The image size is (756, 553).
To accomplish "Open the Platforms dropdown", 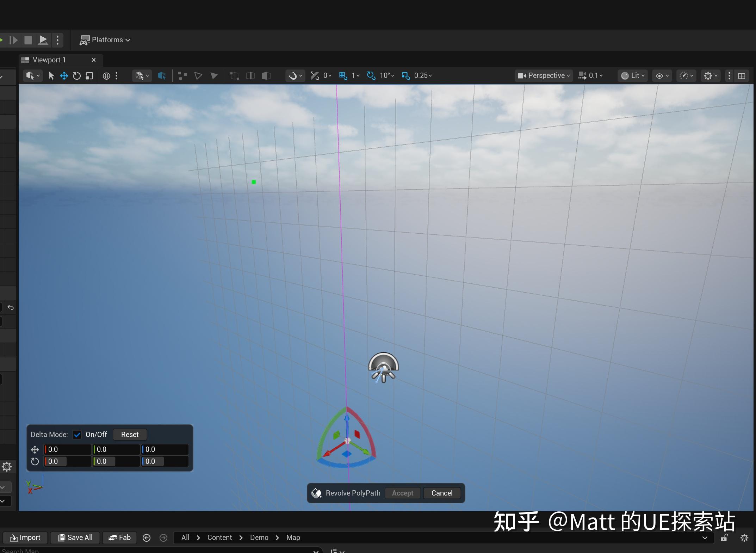I will [x=105, y=40].
